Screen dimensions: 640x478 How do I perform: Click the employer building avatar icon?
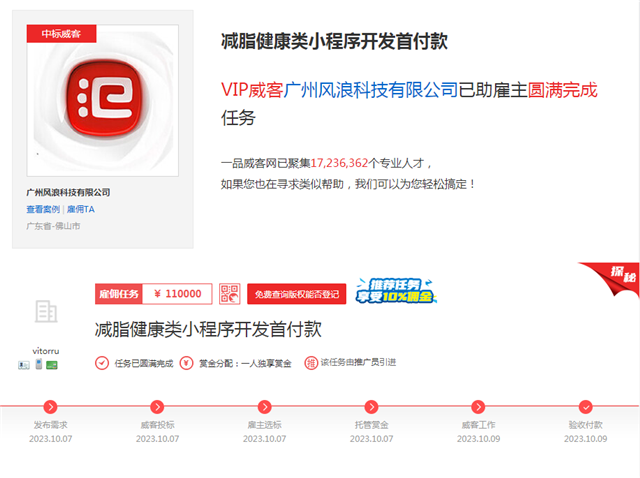(x=46, y=311)
